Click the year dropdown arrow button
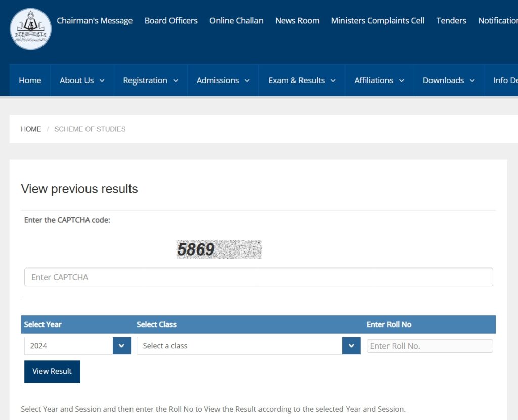This screenshot has height=420, width=518. pos(121,345)
